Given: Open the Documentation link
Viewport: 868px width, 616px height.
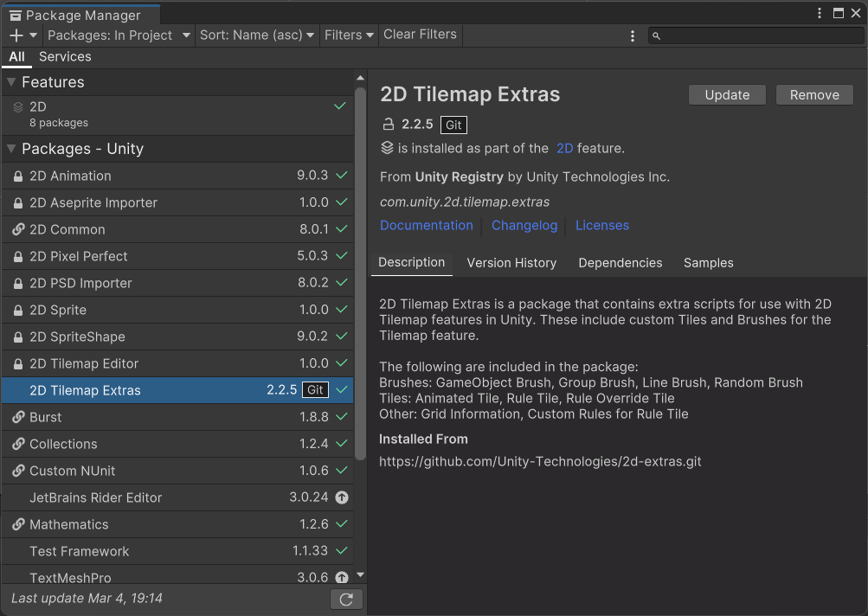Looking at the screenshot, I should (427, 226).
